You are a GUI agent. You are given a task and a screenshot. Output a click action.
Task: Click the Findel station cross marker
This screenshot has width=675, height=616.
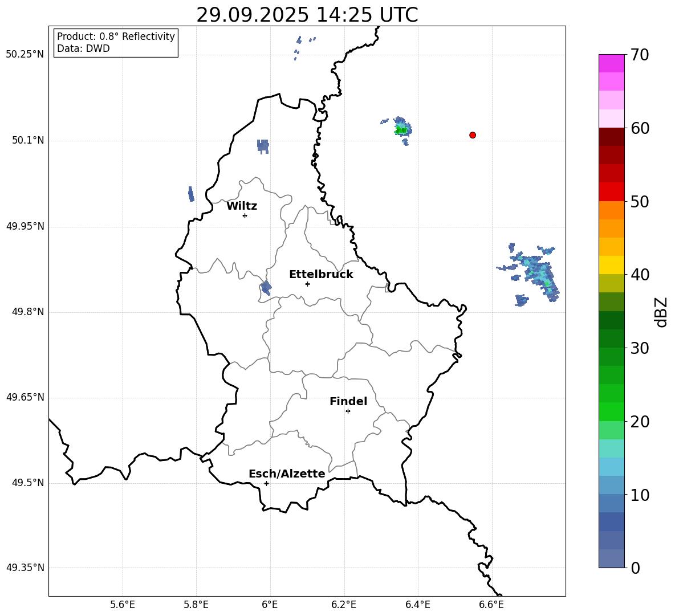pyautogui.click(x=348, y=411)
